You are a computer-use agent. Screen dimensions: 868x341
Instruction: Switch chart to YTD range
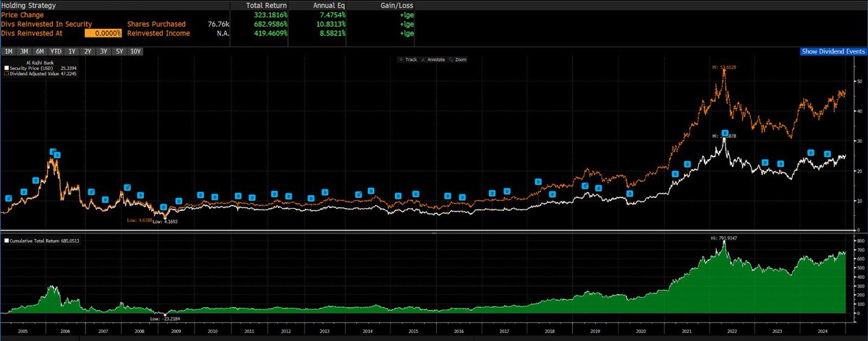tap(56, 51)
